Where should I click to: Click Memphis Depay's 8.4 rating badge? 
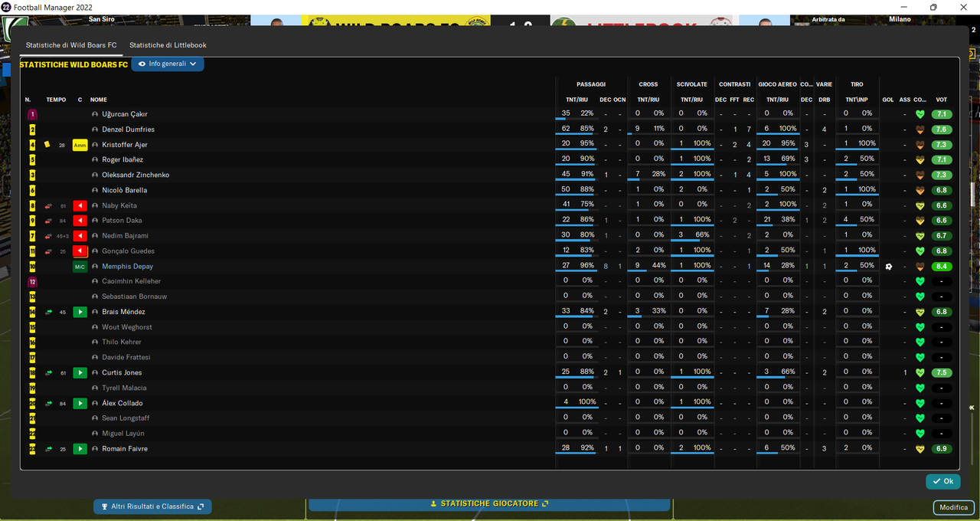(x=942, y=267)
